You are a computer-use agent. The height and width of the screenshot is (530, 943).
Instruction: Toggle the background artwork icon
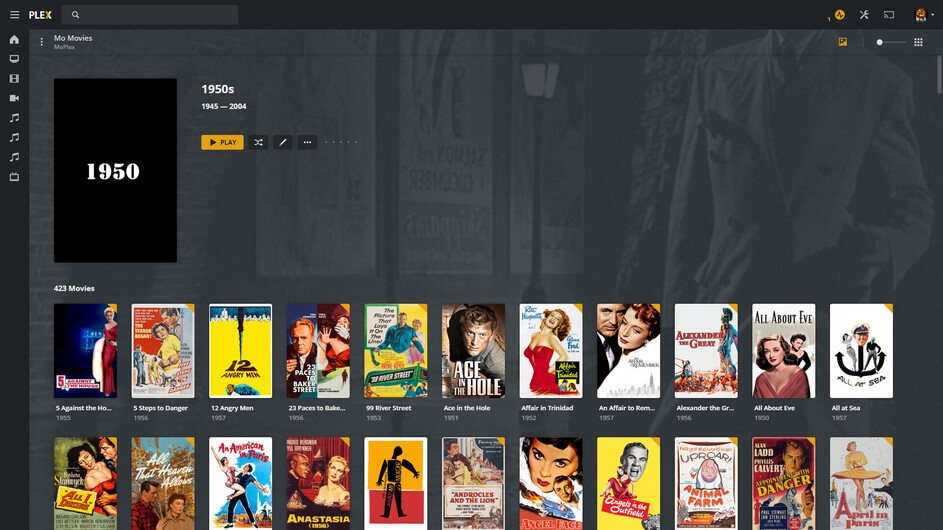pyautogui.click(x=843, y=42)
